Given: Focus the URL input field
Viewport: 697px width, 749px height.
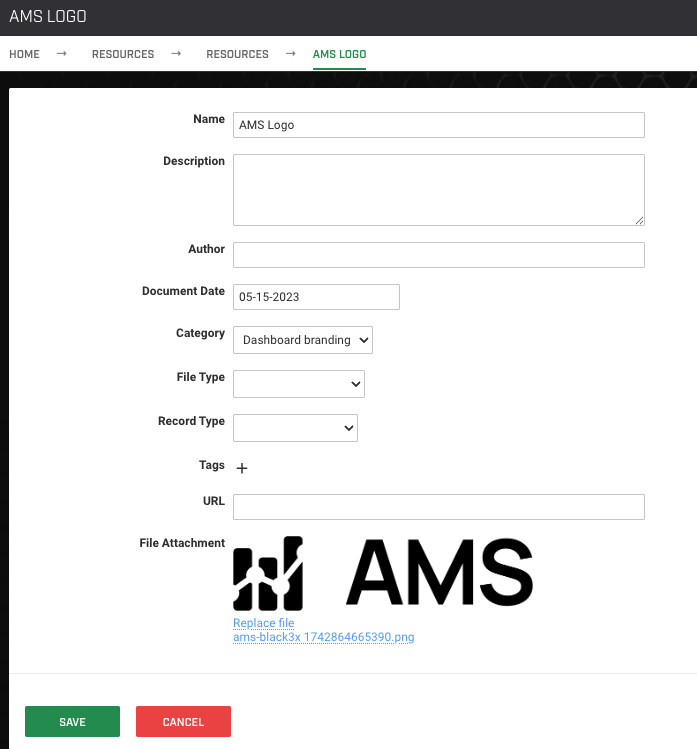Looking at the screenshot, I should (439, 507).
